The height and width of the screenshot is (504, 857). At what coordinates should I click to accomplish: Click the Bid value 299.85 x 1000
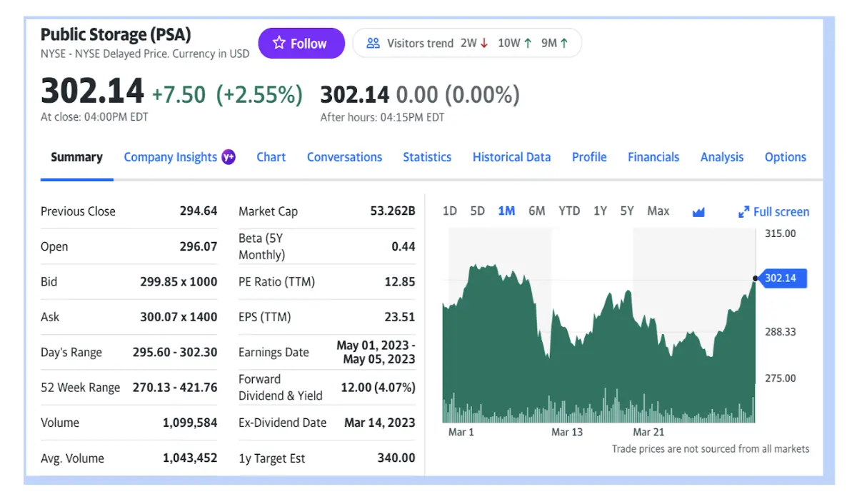click(x=179, y=281)
